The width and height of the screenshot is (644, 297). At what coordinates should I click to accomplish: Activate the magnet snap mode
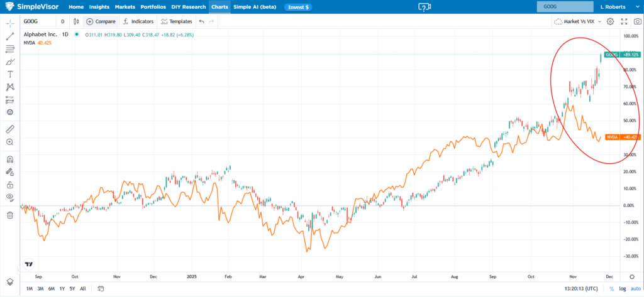pos(10,159)
